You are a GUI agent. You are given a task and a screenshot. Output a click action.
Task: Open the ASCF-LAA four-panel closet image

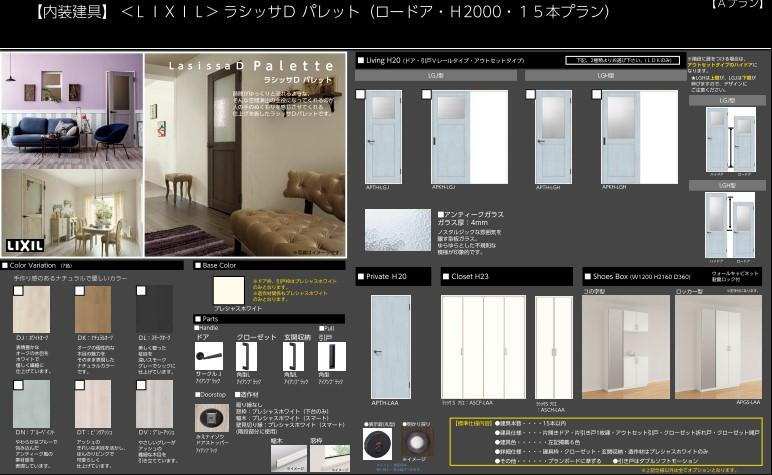point(483,347)
